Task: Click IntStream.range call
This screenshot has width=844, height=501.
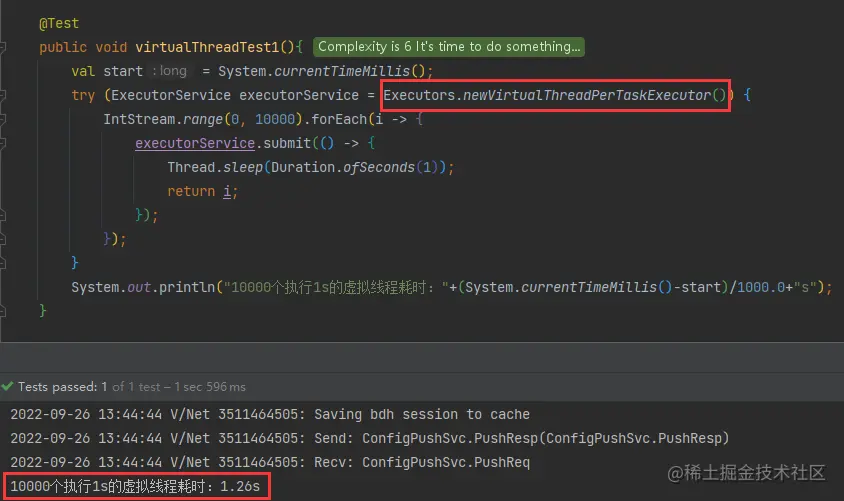Action: [164, 119]
